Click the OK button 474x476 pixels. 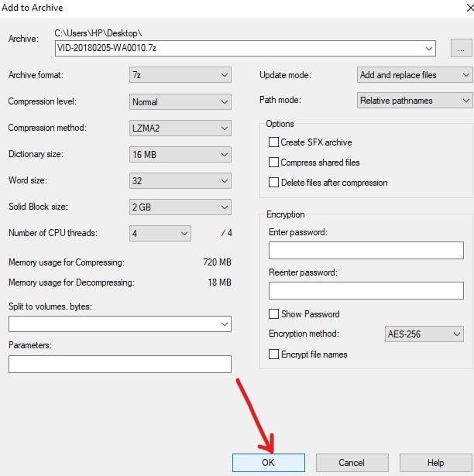click(x=269, y=463)
